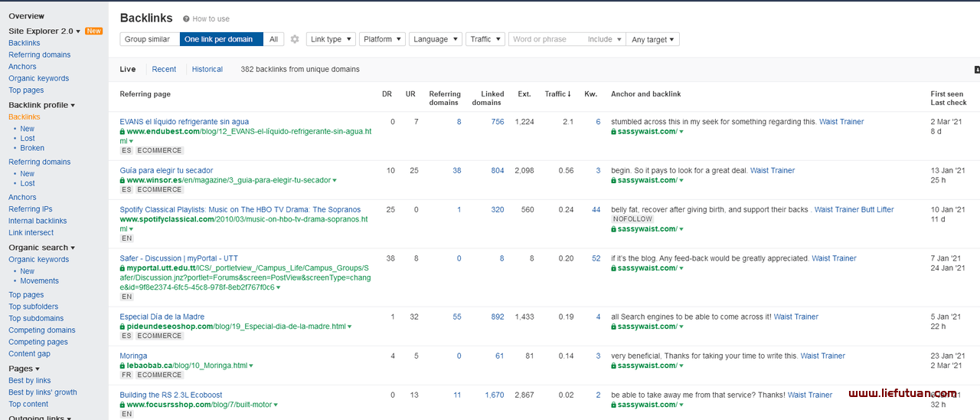Viewport: 980px width, 420px height.
Task: Open Safer - Discussion myPortal UTT link
Action: pyautogui.click(x=178, y=258)
